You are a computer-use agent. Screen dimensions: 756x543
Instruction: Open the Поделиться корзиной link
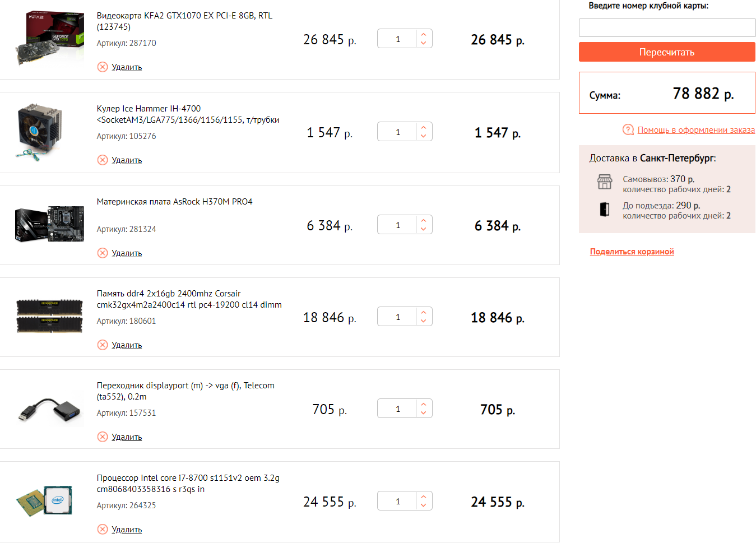pyautogui.click(x=632, y=252)
